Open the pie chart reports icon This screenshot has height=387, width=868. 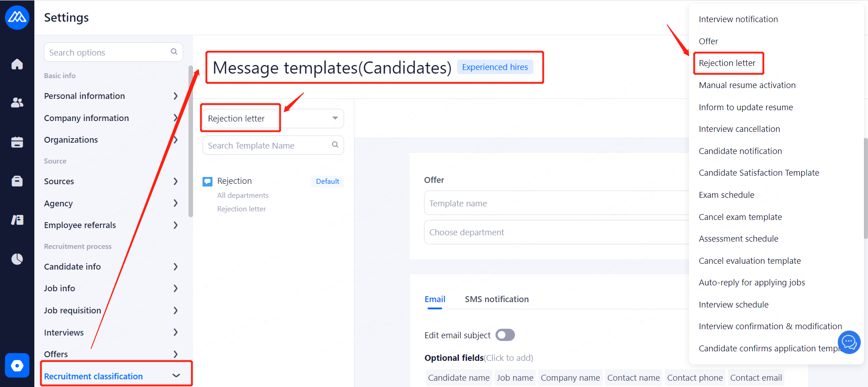tap(17, 259)
